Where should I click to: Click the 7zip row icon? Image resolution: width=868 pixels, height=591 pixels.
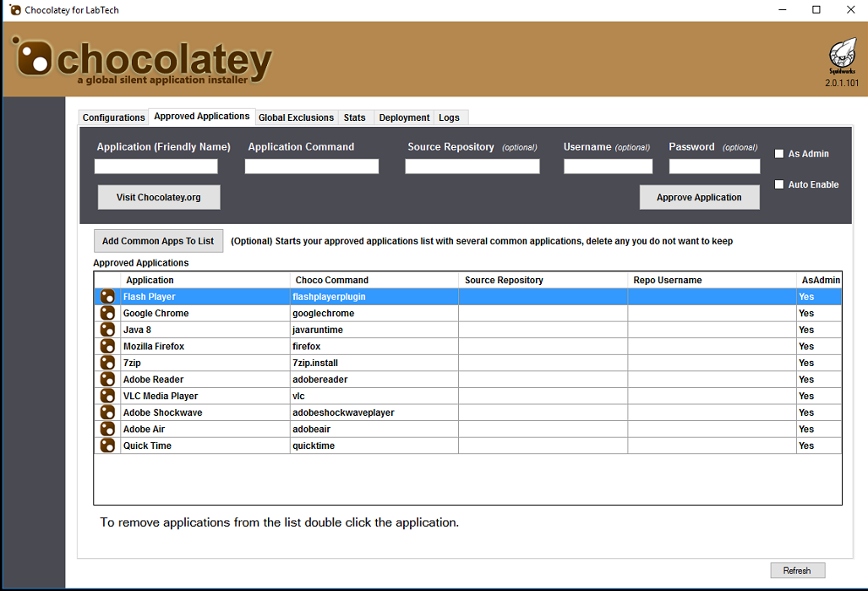pyautogui.click(x=107, y=363)
